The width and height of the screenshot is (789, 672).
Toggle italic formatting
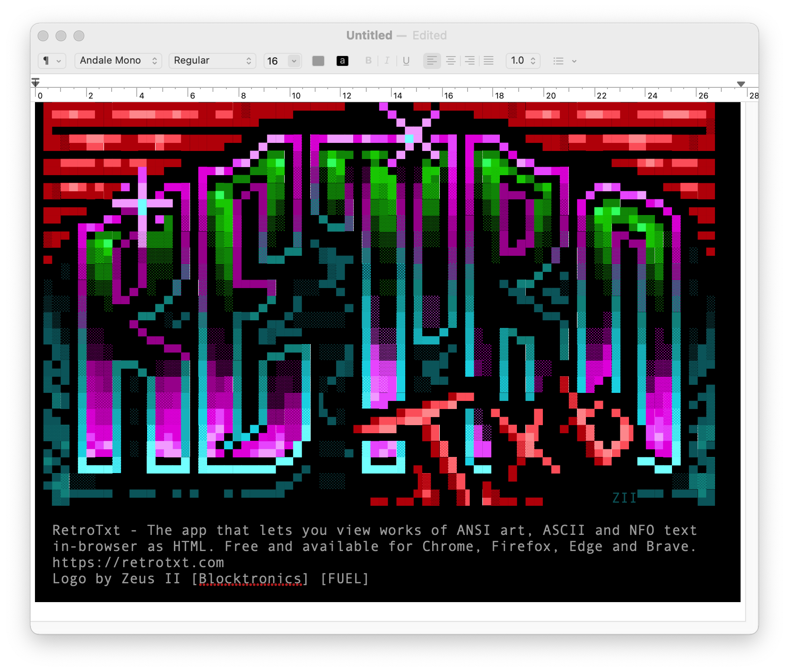(x=387, y=60)
